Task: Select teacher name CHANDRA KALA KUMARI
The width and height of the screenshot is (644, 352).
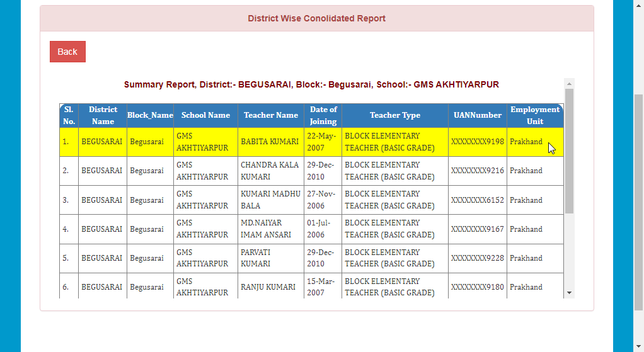Action: coord(270,171)
